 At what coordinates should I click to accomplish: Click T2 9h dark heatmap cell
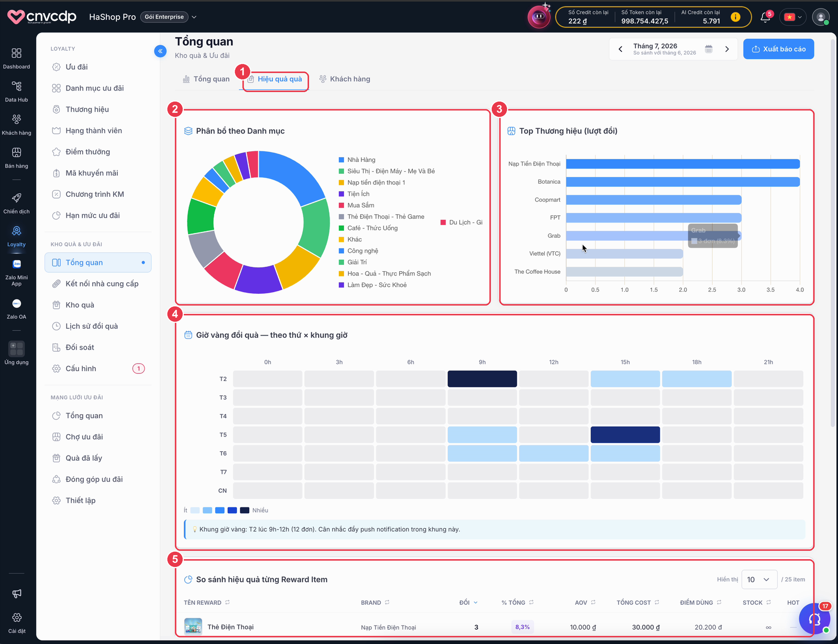[x=482, y=379]
